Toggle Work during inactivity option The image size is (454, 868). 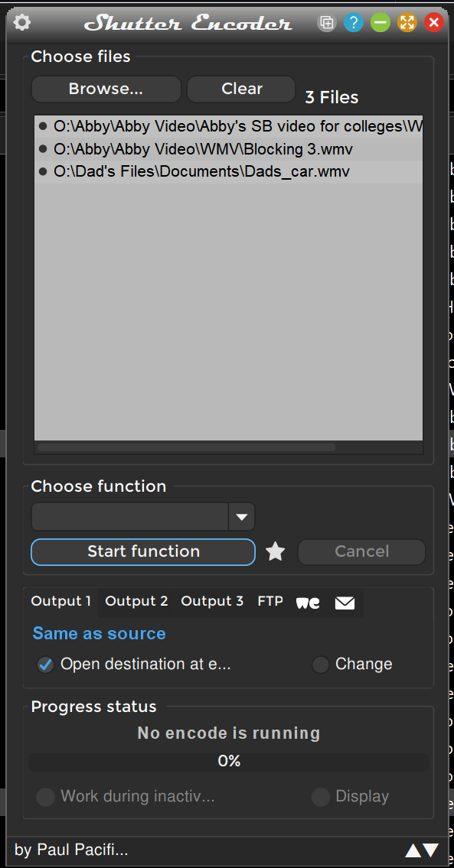[x=45, y=797]
